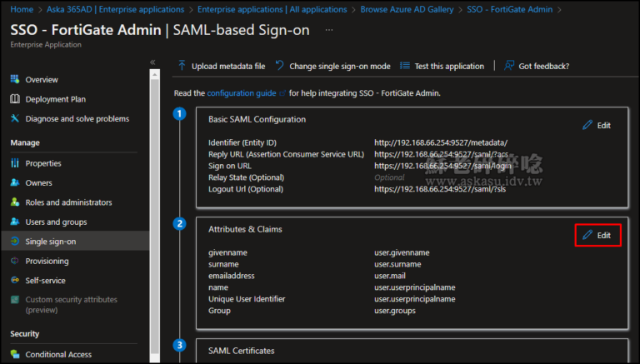Image resolution: width=640 pixels, height=364 pixels.
Task: Select Conditional Access under Security
Action: coord(58,354)
